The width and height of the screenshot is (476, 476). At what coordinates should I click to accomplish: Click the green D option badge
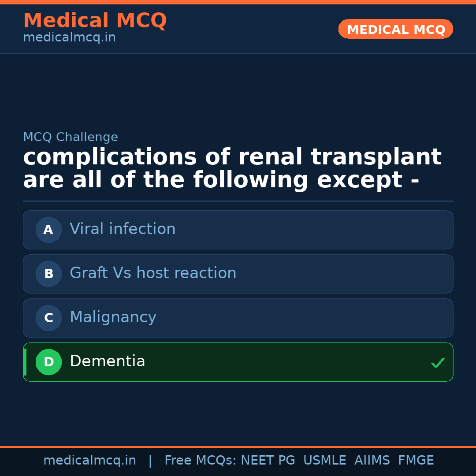(x=48, y=362)
